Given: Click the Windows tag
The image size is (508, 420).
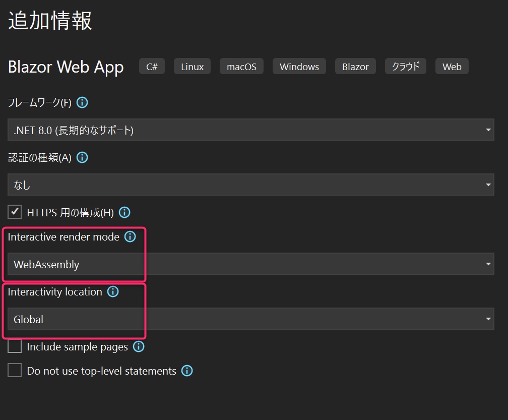Looking at the screenshot, I should point(299,67).
